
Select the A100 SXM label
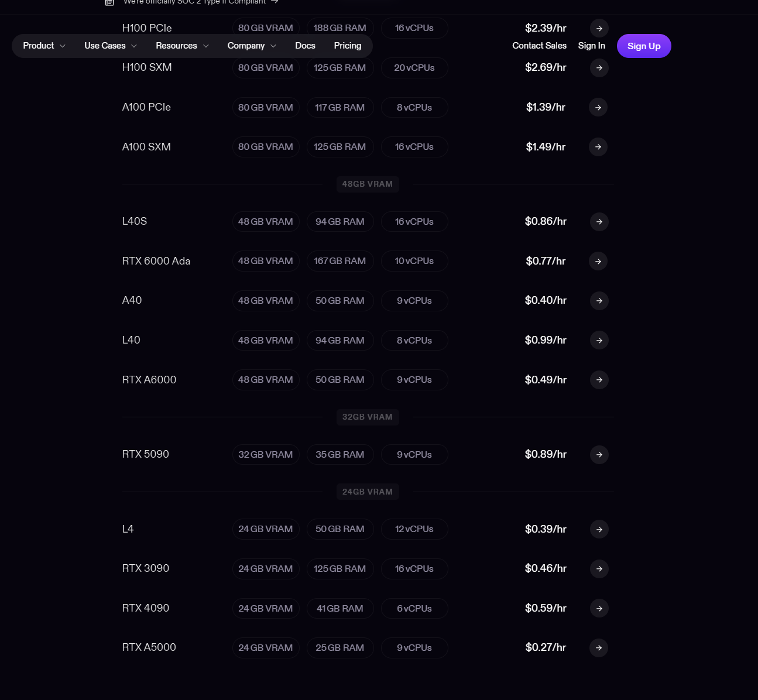[146, 147]
